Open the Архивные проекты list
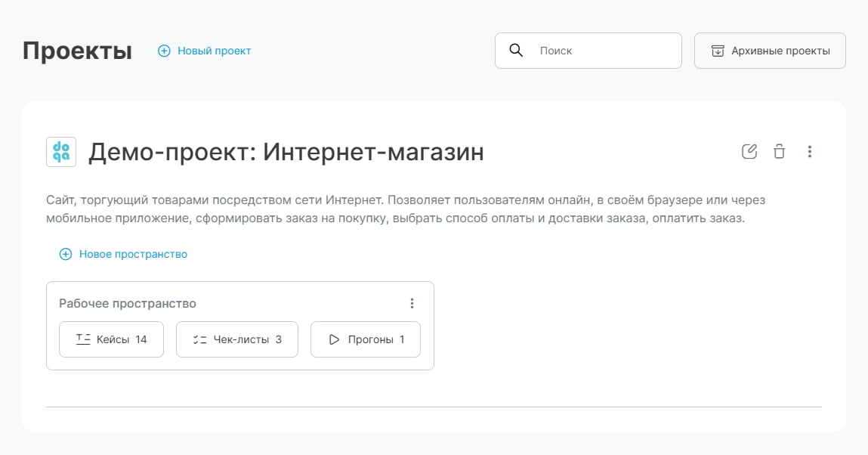 (x=770, y=50)
